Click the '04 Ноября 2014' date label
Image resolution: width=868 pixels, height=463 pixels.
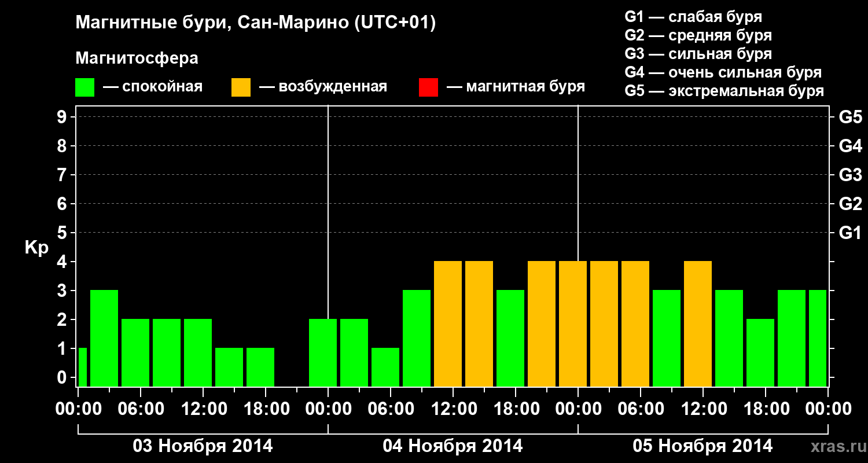(453, 446)
